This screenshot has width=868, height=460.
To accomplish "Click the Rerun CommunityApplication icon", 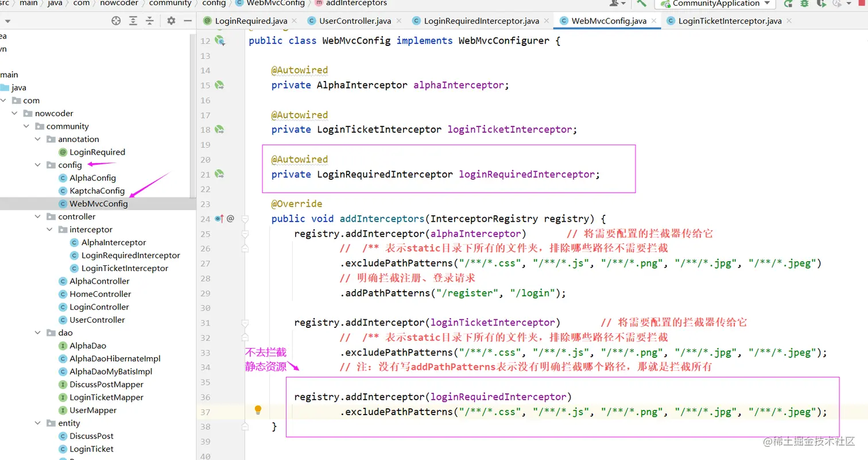I will [x=789, y=3].
